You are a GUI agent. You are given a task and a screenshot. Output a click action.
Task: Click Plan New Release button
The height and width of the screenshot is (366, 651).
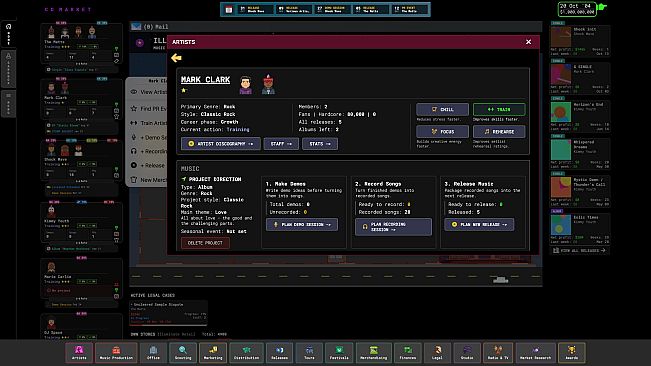pos(479,224)
